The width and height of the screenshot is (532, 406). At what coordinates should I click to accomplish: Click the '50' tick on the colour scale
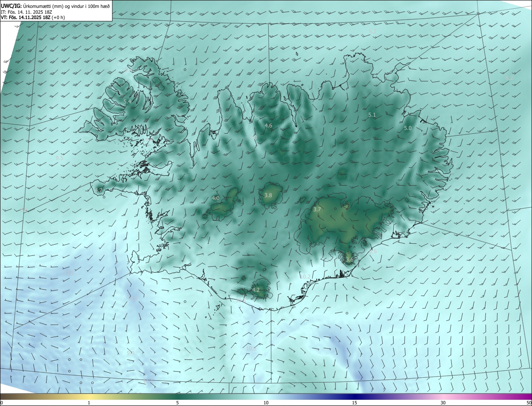point(529,403)
